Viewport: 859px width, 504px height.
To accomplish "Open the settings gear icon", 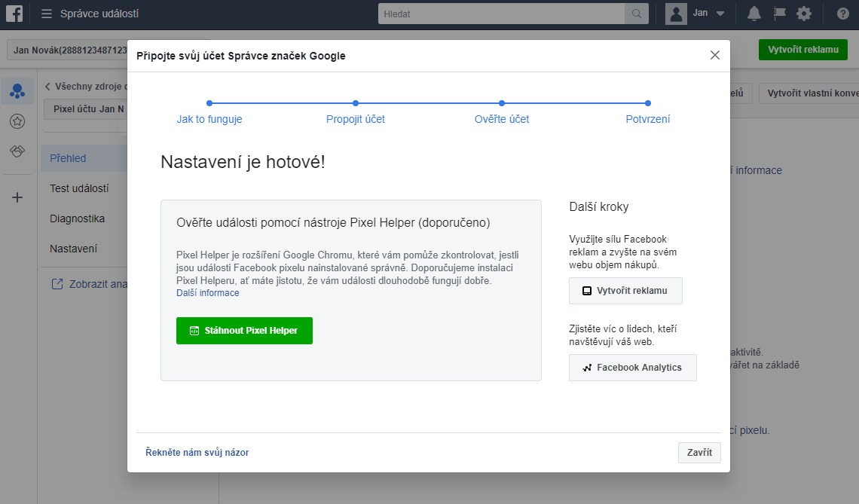I will coord(804,14).
